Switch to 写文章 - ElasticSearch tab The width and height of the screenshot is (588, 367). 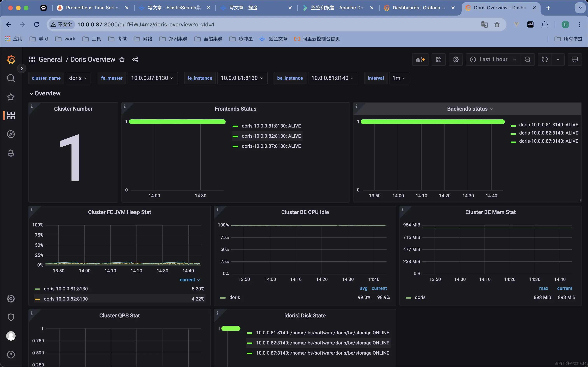pos(174,8)
